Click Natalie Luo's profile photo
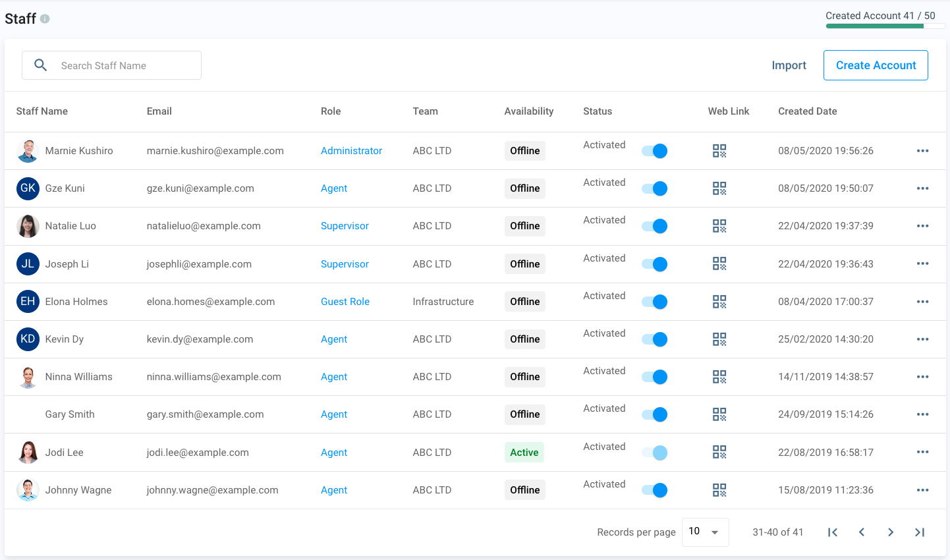The width and height of the screenshot is (950, 560). point(28,226)
